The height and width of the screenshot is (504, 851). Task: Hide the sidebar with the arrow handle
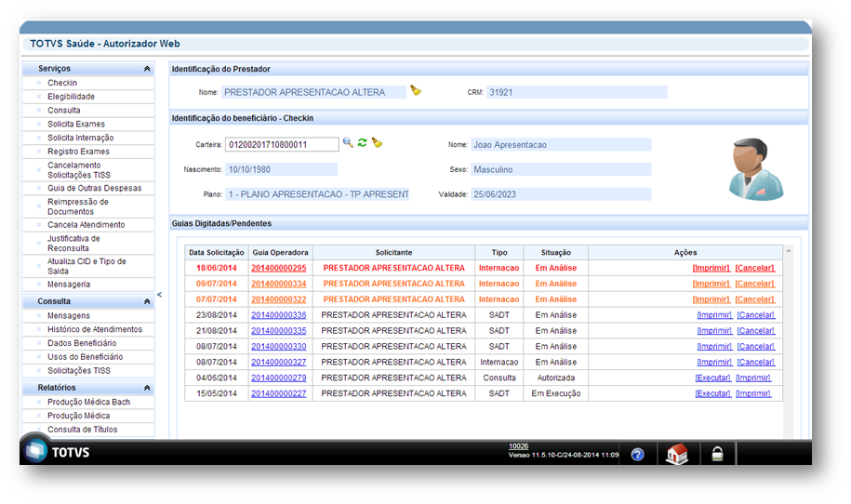tap(160, 295)
